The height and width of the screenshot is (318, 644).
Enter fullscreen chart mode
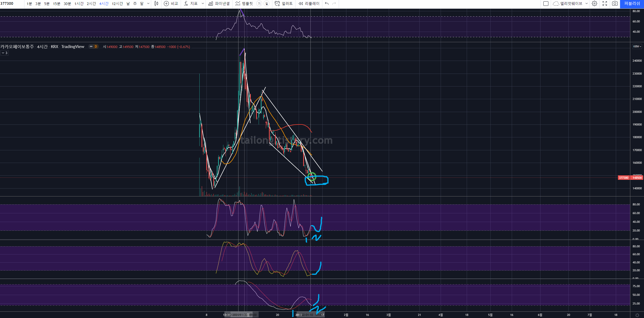click(x=605, y=3)
